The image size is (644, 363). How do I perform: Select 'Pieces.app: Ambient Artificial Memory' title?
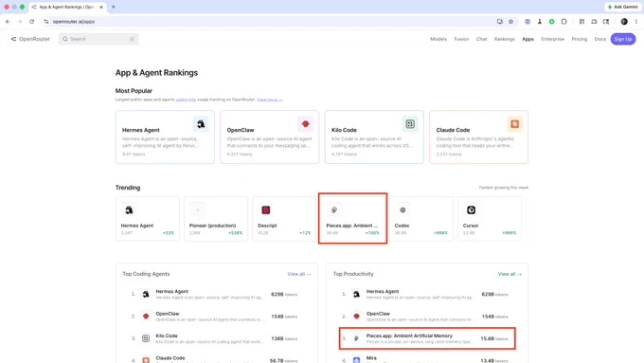[x=409, y=336]
